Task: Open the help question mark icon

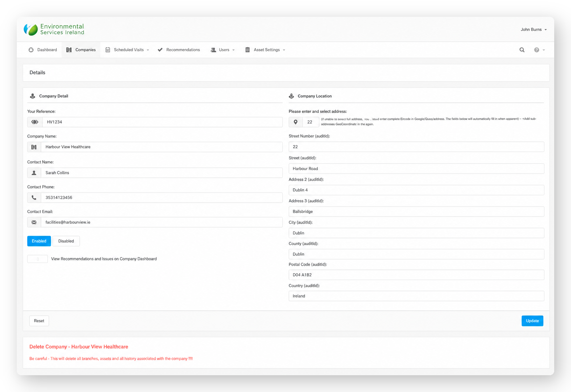Action: point(536,50)
